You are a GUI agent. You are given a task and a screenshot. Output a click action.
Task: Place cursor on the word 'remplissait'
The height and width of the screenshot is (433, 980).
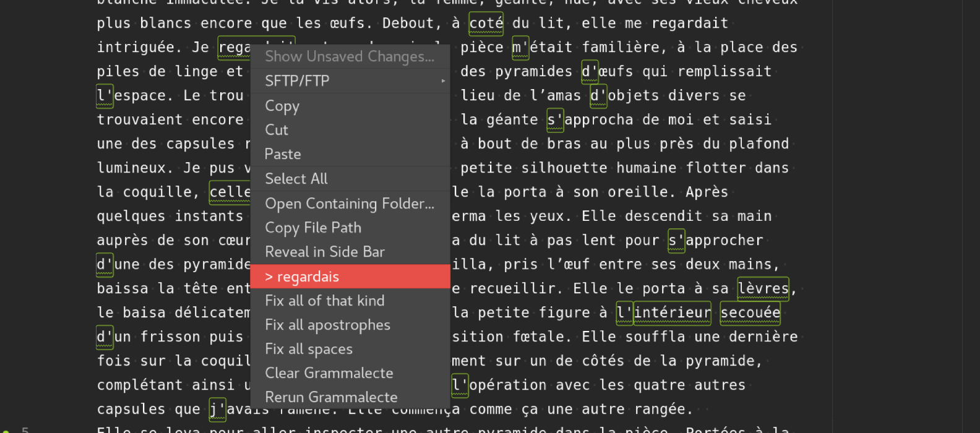[724, 72]
